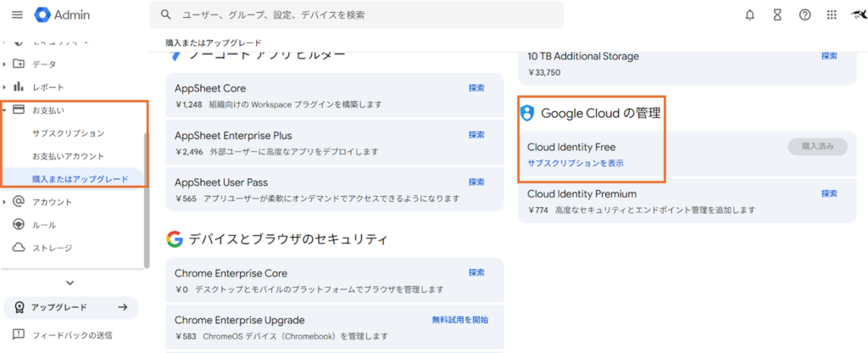Click 探索 for AppSheet Core

476,87
